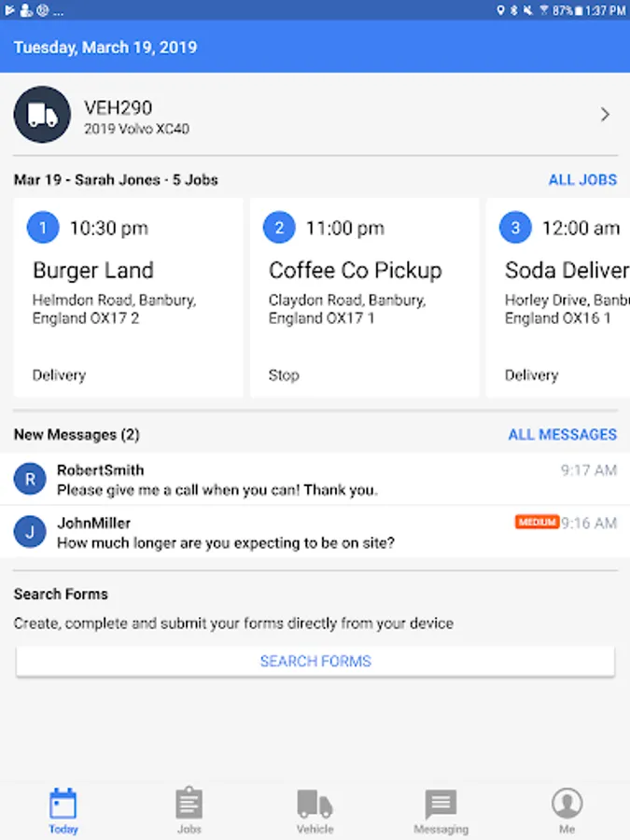Viewport: 630px width, 840px height.
Task: Expand vehicle details with right chevron
Action: (605, 115)
